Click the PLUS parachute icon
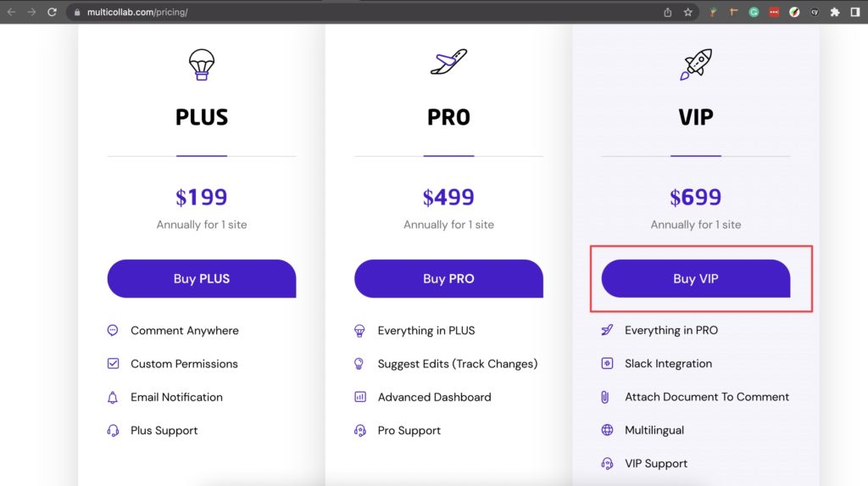Image resolution: width=868 pixels, height=486 pixels. 202,64
